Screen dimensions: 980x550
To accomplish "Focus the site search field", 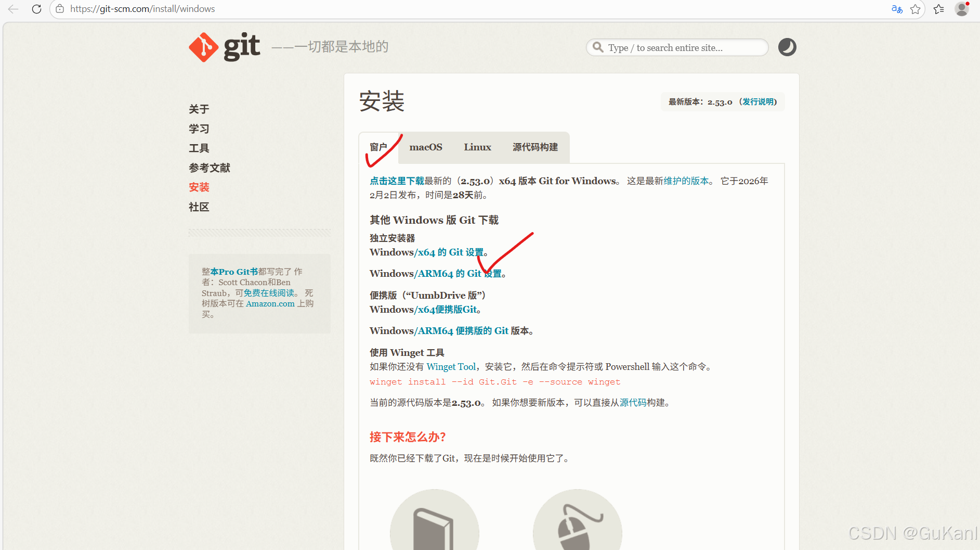I will point(677,47).
